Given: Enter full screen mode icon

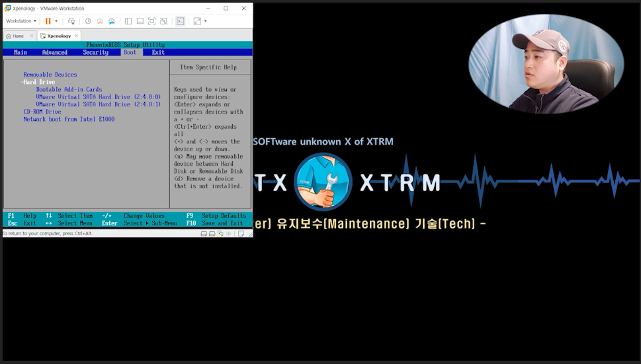Looking at the screenshot, I should [x=151, y=21].
